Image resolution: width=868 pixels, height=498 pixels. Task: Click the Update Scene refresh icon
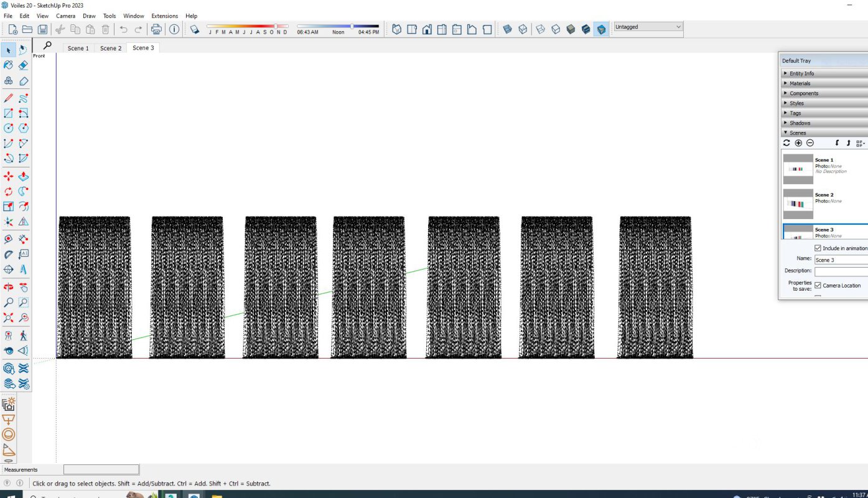786,143
